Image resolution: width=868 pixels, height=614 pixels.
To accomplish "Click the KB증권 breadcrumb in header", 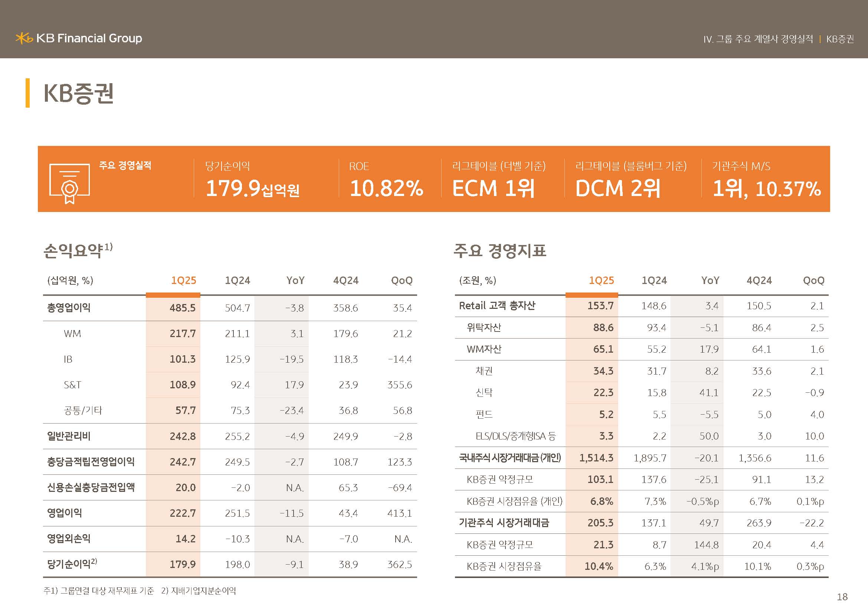I will (x=840, y=39).
